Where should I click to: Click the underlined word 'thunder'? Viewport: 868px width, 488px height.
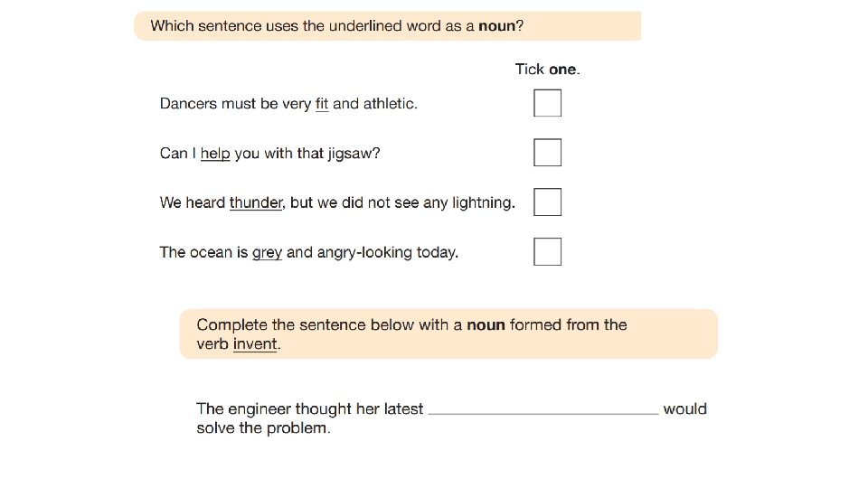pyautogui.click(x=256, y=202)
